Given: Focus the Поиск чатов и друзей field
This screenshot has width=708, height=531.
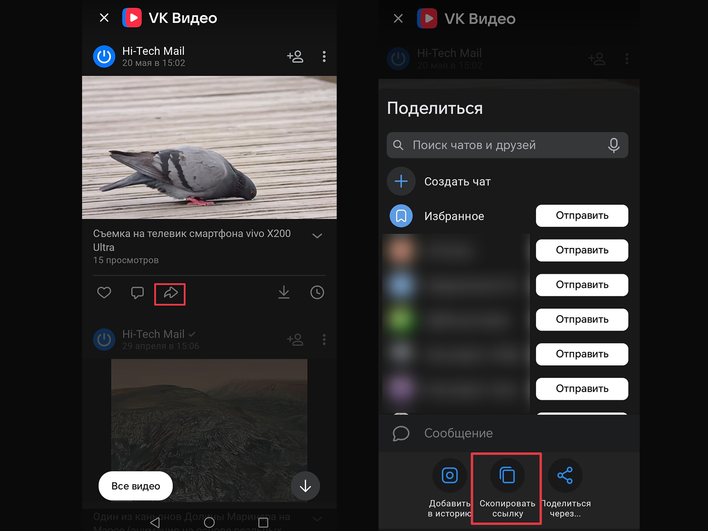Looking at the screenshot, I should click(x=507, y=145).
